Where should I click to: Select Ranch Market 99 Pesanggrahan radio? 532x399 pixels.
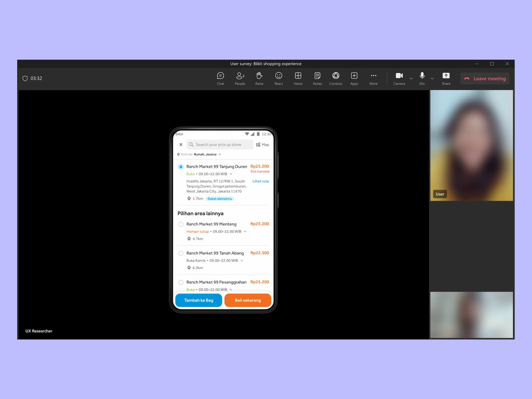pos(181,282)
